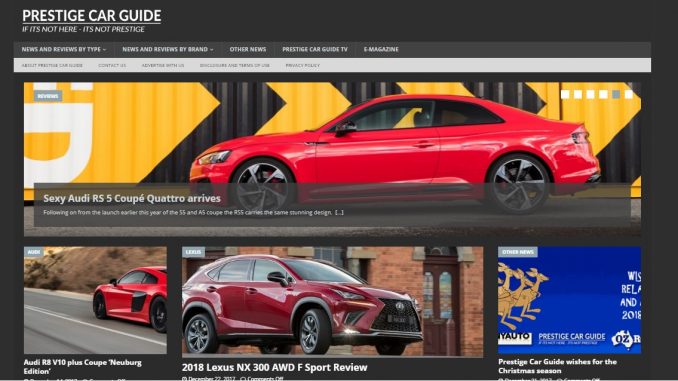678x381 pixels.
Task: Open Prestige Car Guide Christmas wishes article title
Action: pos(557,366)
